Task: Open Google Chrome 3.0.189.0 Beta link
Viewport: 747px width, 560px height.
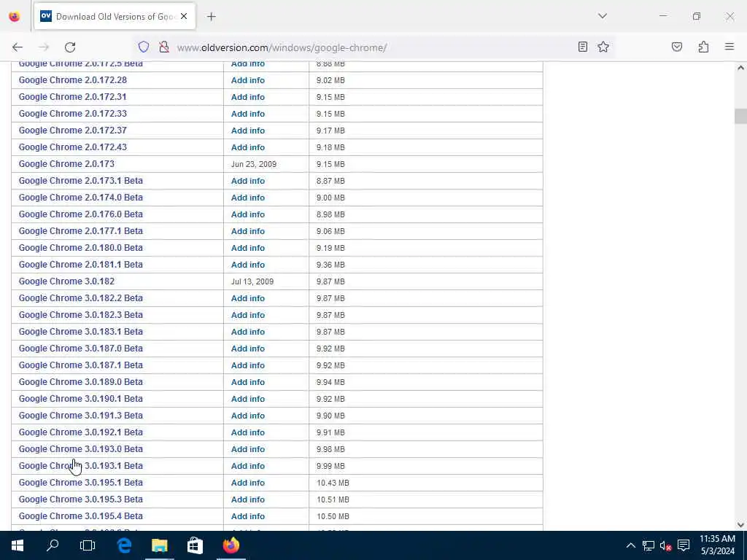Action: [x=80, y=381]
